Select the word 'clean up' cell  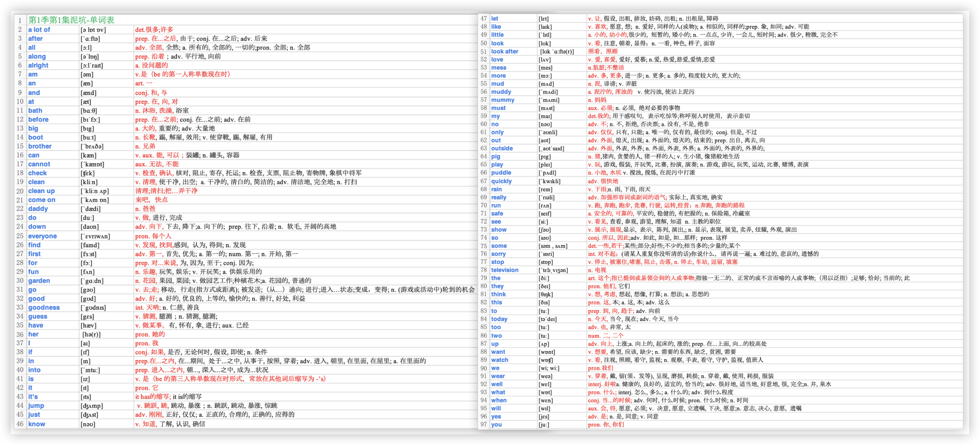coord(42,191)
